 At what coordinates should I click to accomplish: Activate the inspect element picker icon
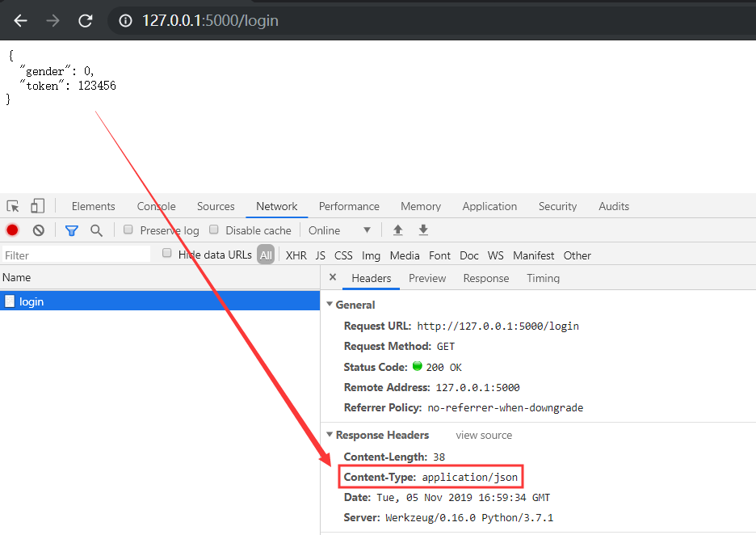13,206
